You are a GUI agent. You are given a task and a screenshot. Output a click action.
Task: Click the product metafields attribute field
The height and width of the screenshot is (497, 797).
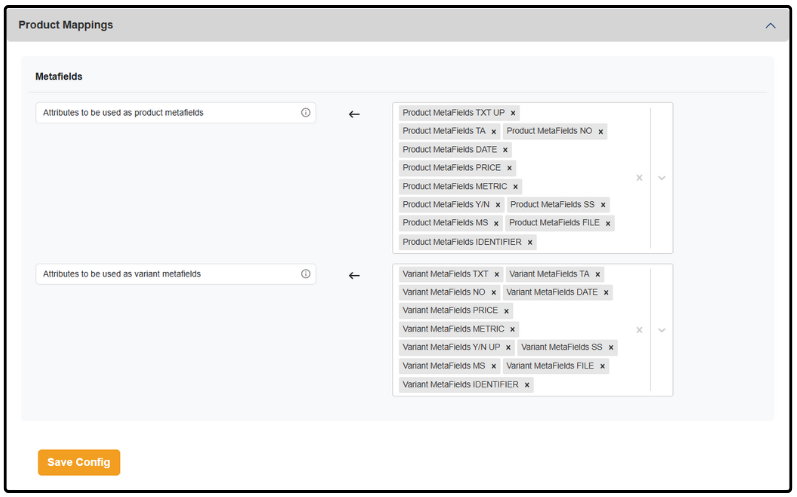click(x=175, y=113)
